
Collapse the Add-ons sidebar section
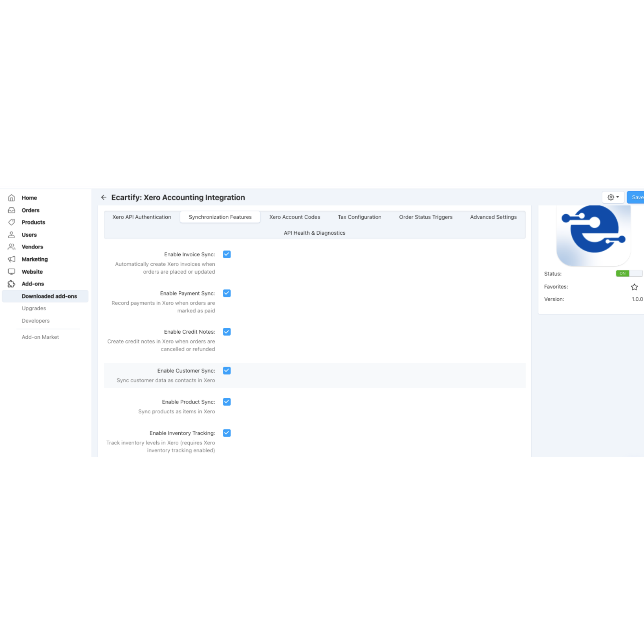pos(33,284)
